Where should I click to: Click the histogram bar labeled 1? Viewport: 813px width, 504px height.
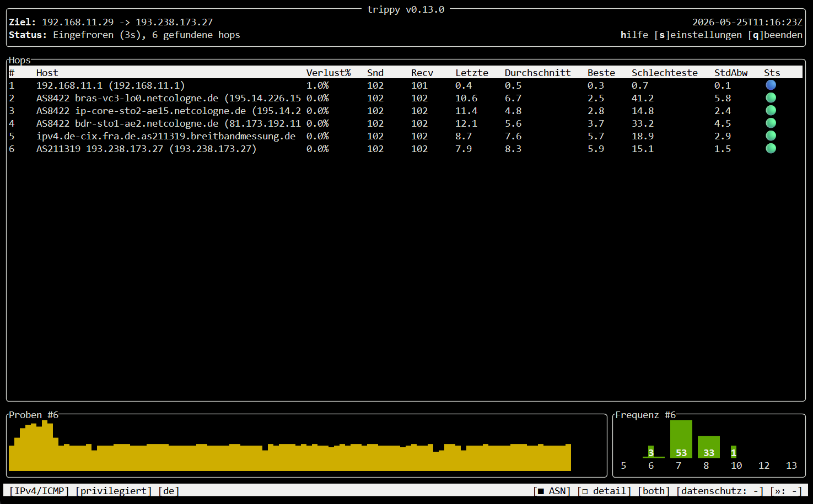734,452
